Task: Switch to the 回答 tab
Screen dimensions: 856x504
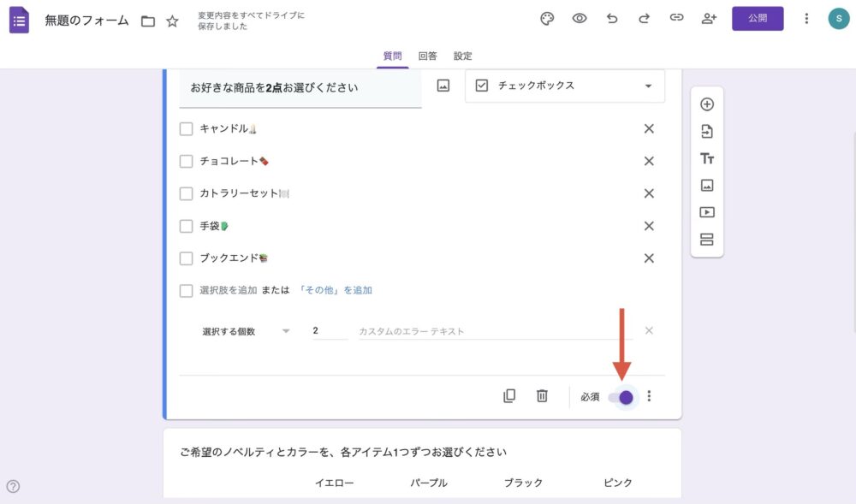Action: click(x=428, y=56)
